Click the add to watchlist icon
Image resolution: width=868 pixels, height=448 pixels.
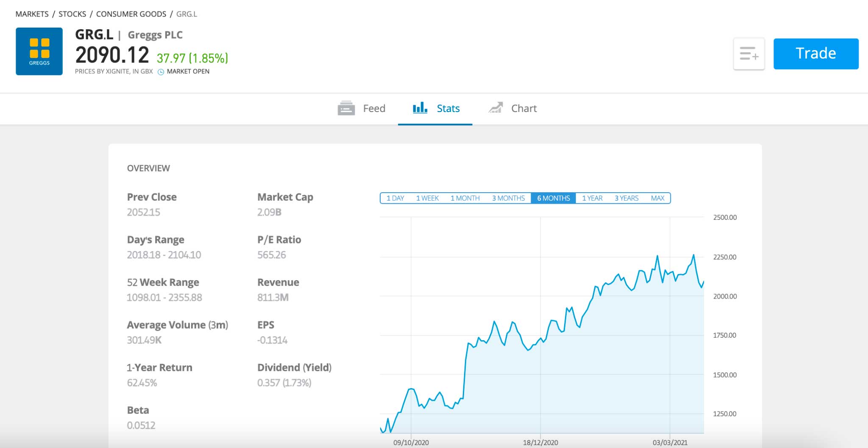[x=749, y=54]
